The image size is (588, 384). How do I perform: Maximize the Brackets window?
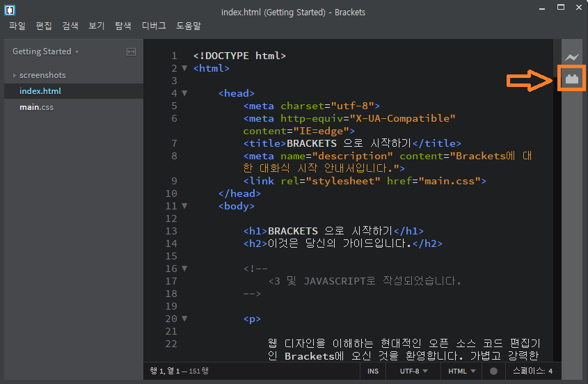tap(561, 8)
